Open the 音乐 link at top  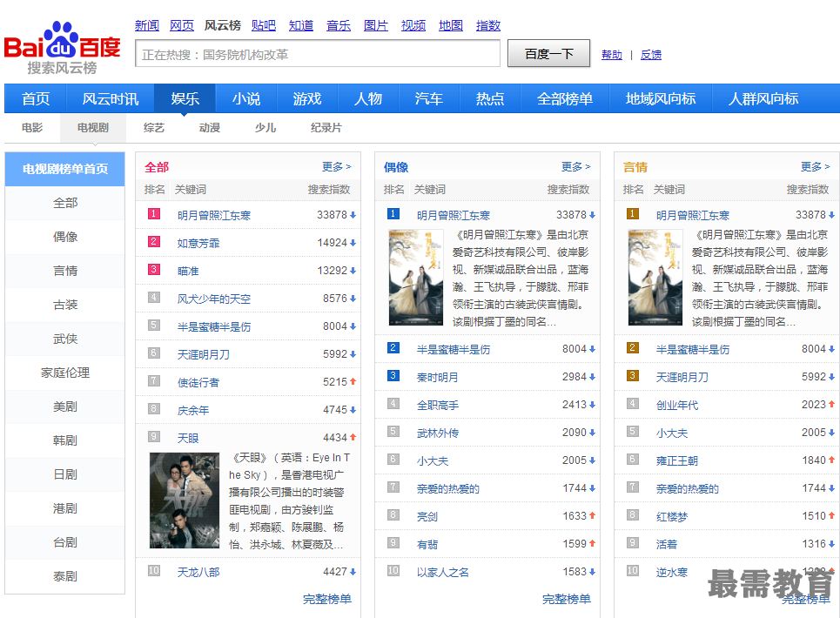(339, 25)
